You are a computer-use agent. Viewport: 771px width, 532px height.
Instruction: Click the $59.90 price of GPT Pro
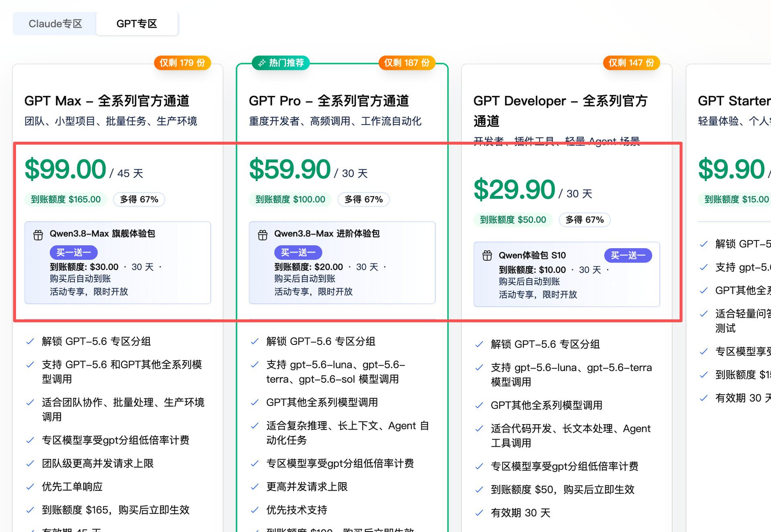click(x=290, y=169)
